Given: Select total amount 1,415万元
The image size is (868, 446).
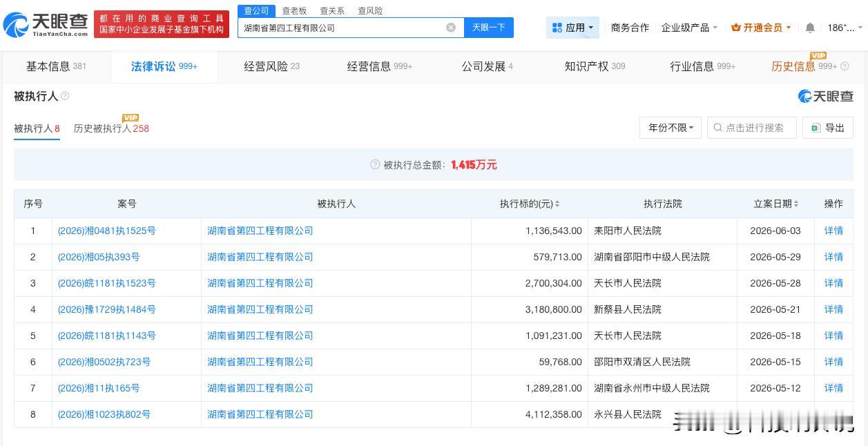Looking at the screenshot, I should [x=474, y=164].
